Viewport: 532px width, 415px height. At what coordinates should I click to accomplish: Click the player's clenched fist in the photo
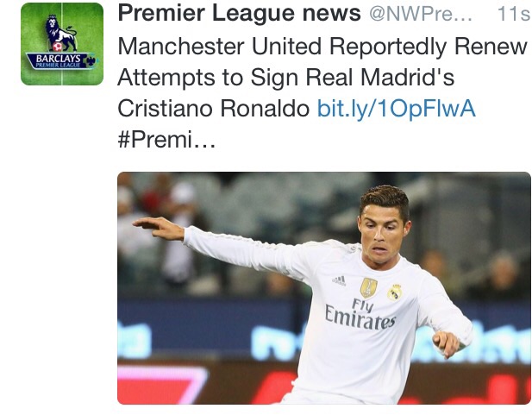[446, 343]
